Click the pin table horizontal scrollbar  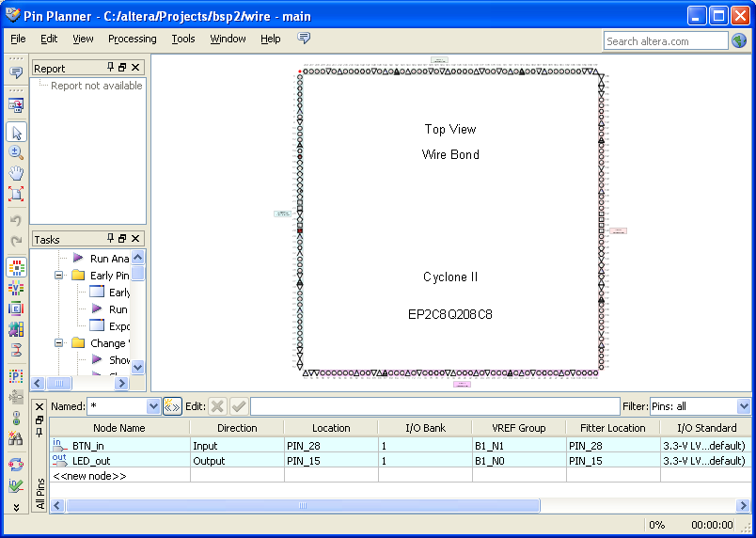point(303,506)
